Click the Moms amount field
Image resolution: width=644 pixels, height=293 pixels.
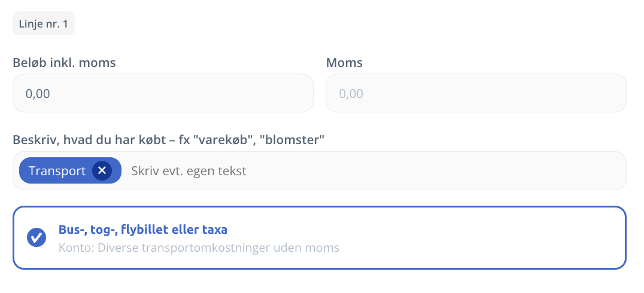[x=476, y=93]
